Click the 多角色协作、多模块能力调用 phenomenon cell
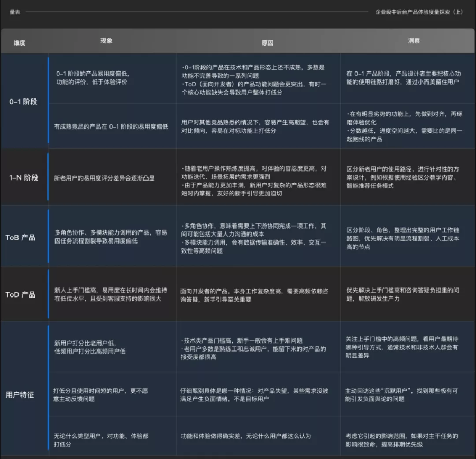The image size is (476, 459). pyautogui.click(x=110, y=237)
